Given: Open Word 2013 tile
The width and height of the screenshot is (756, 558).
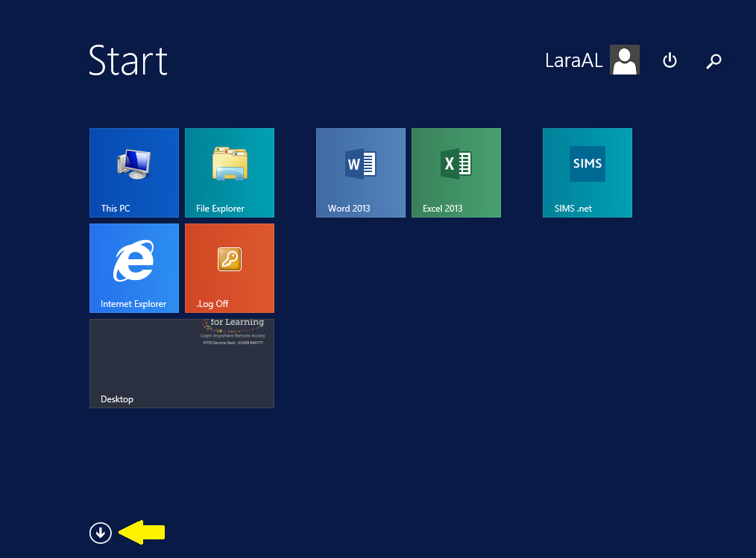Looking at the screenshot, I should [x=361, y=173].
